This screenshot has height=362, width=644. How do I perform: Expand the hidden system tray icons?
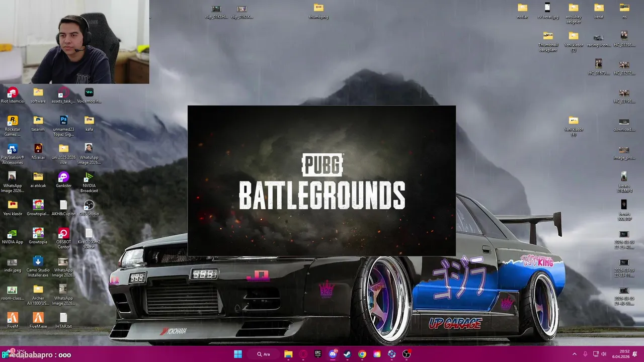[575, 354]
